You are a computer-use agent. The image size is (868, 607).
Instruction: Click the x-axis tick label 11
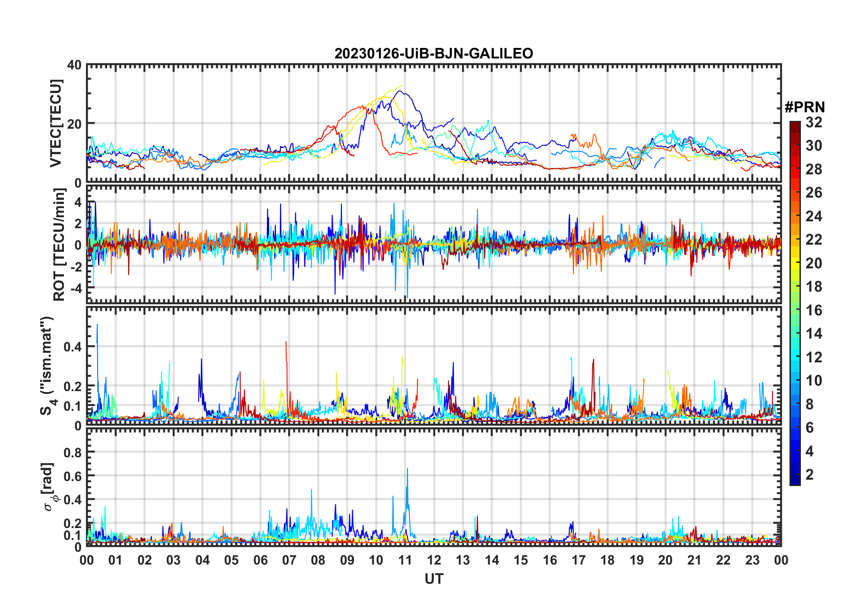tap(405, 560)
